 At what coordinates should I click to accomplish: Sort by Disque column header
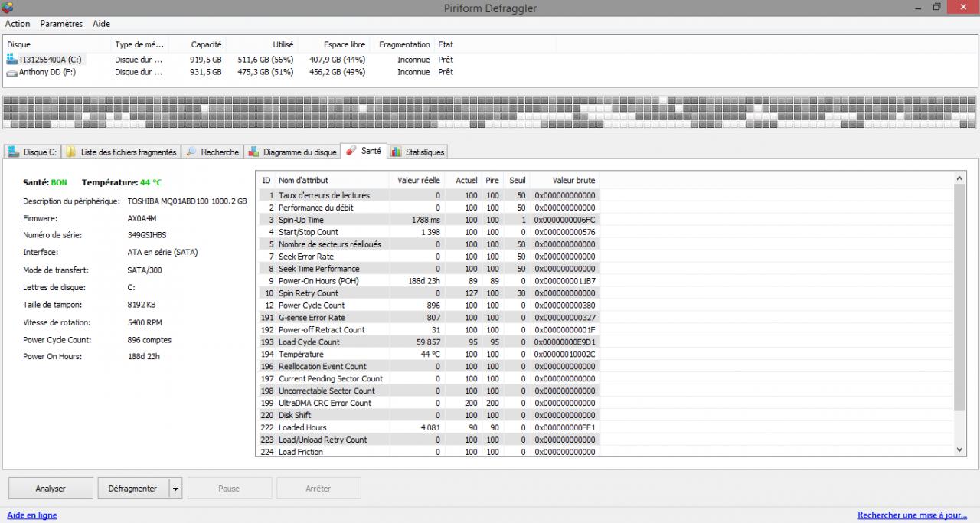click(57, 44)
